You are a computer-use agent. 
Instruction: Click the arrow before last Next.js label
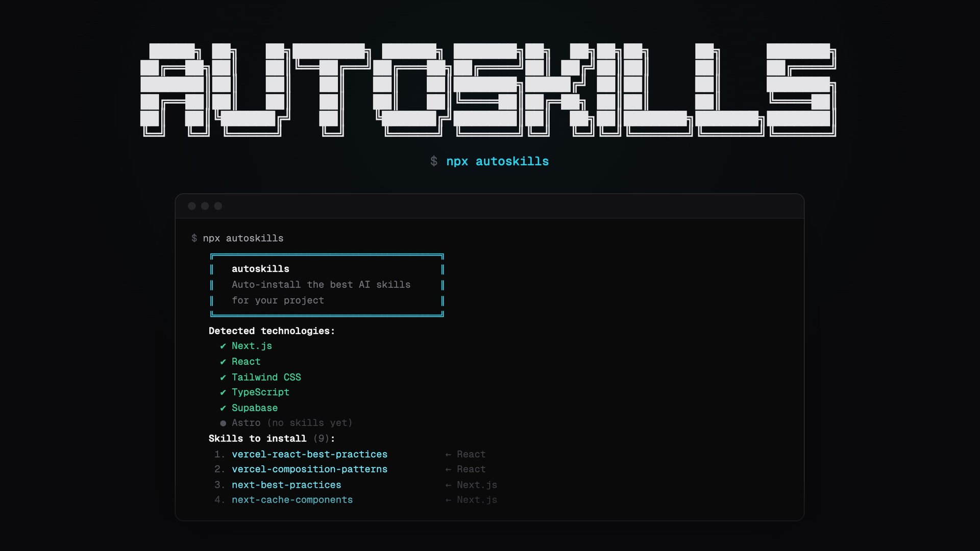pyautogui.click(x=448, y=500)
